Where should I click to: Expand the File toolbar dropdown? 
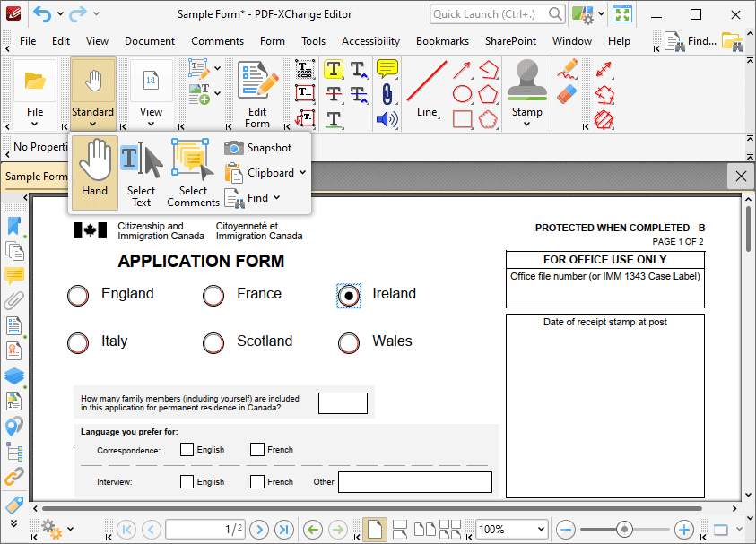(x=35, y=124)
